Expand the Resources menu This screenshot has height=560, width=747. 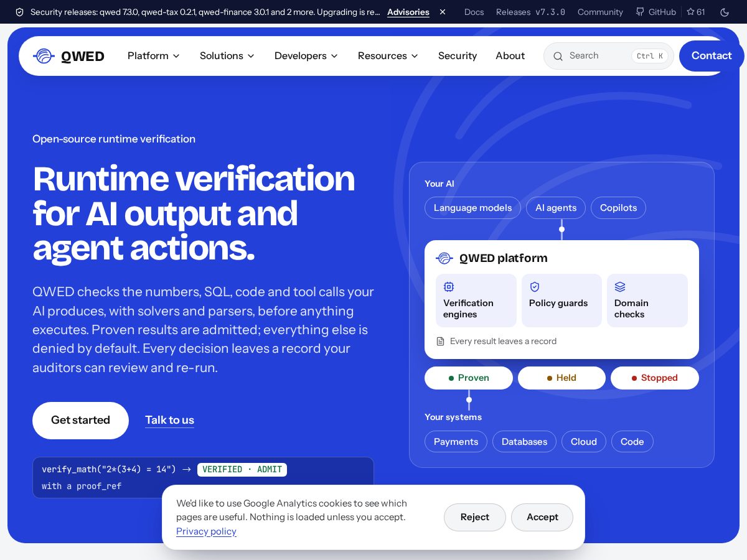coord(388,56)
